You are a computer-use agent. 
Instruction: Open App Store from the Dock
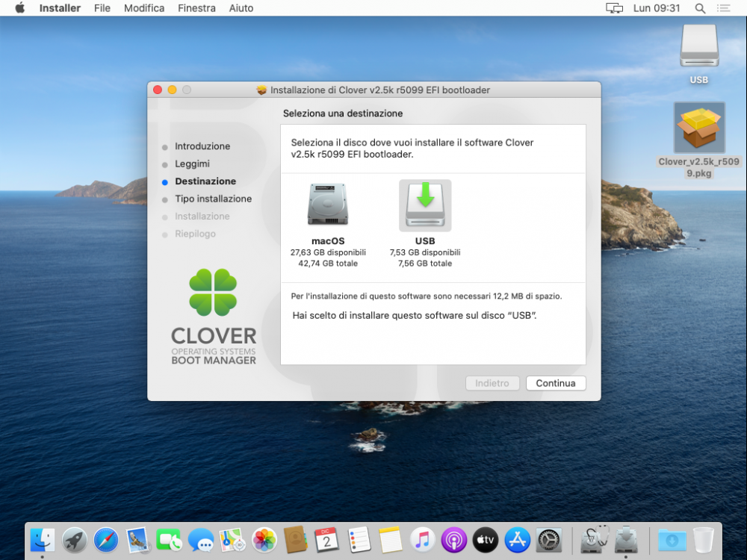pos(518,540)
